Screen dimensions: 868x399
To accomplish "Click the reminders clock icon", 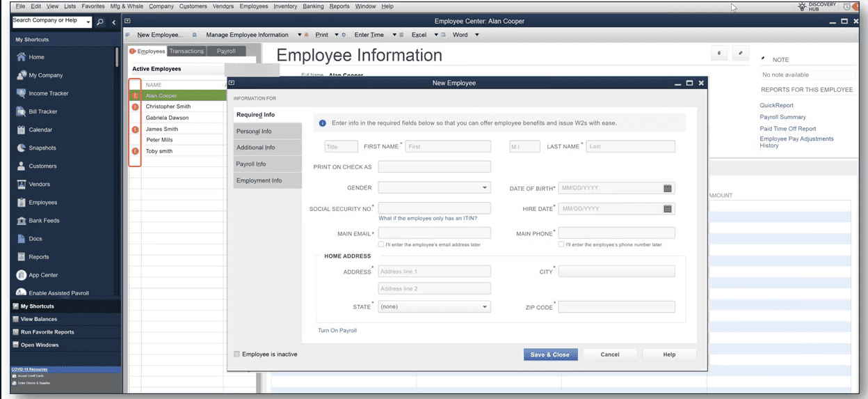I will click(846, 6).
